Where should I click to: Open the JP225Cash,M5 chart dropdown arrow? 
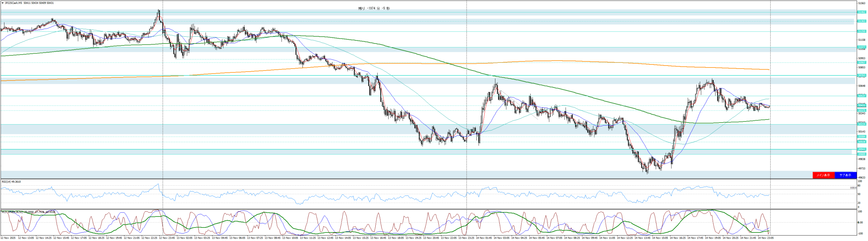[2, 3]
